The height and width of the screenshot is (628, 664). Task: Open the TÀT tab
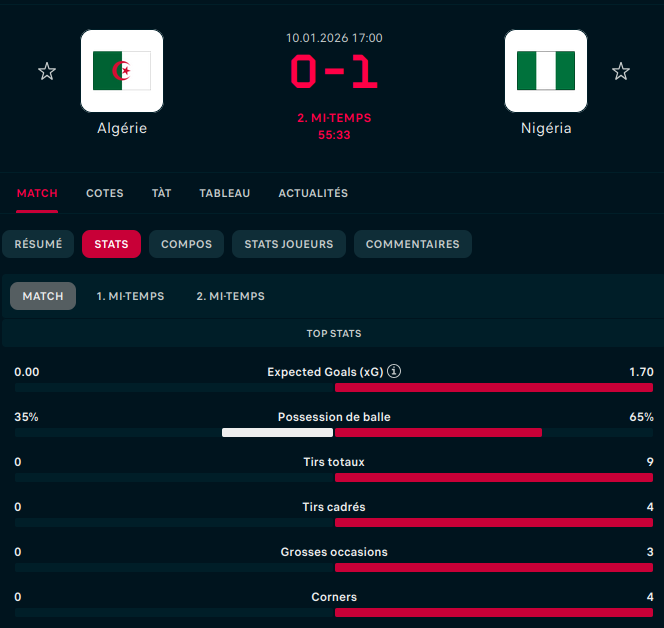[x=161, y=193]
